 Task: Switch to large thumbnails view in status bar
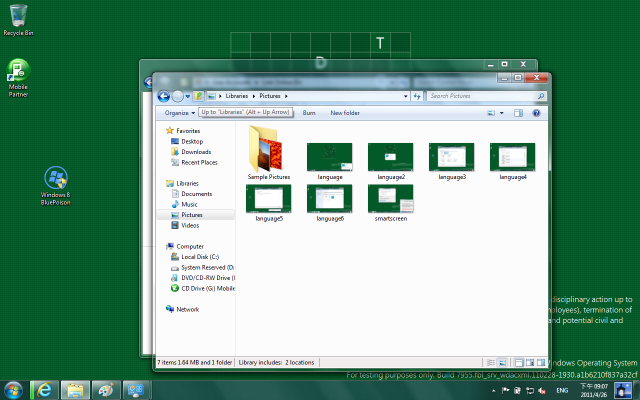(503, 362)
